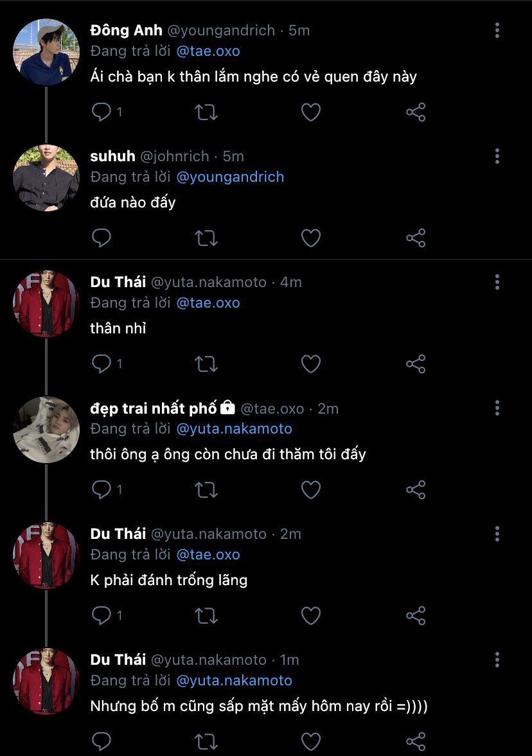This screenshot has width=532, height=756.
Task: Open the @youngandrich mention link in suhuh's reply
Action: coord(229,177)
